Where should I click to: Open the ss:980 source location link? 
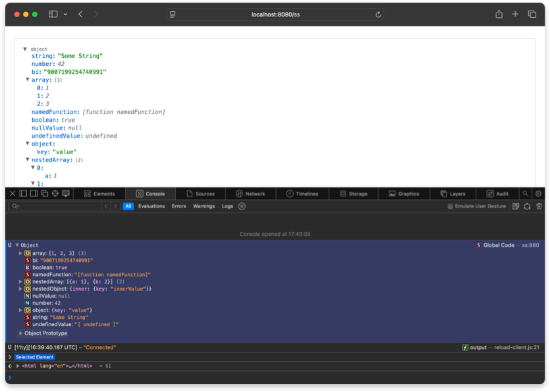tap(530, 245)
